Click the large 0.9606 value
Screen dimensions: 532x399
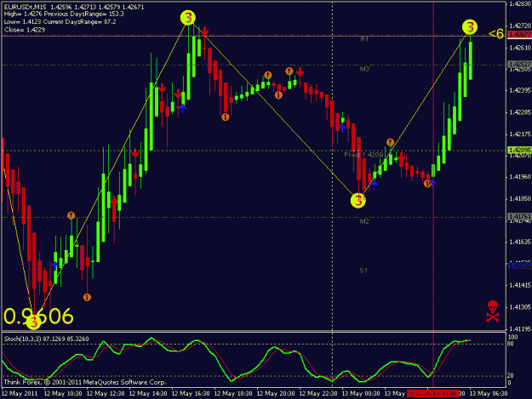[38, 316]
